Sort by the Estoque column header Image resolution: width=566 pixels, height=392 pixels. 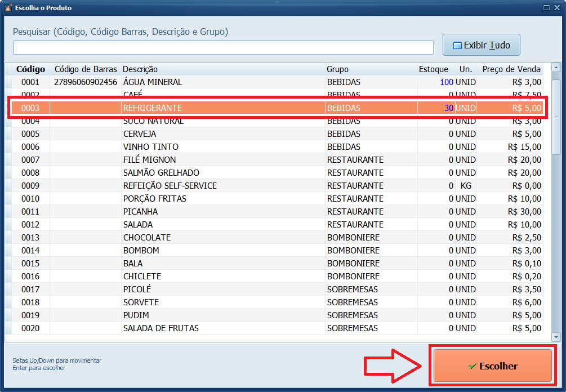433,69
